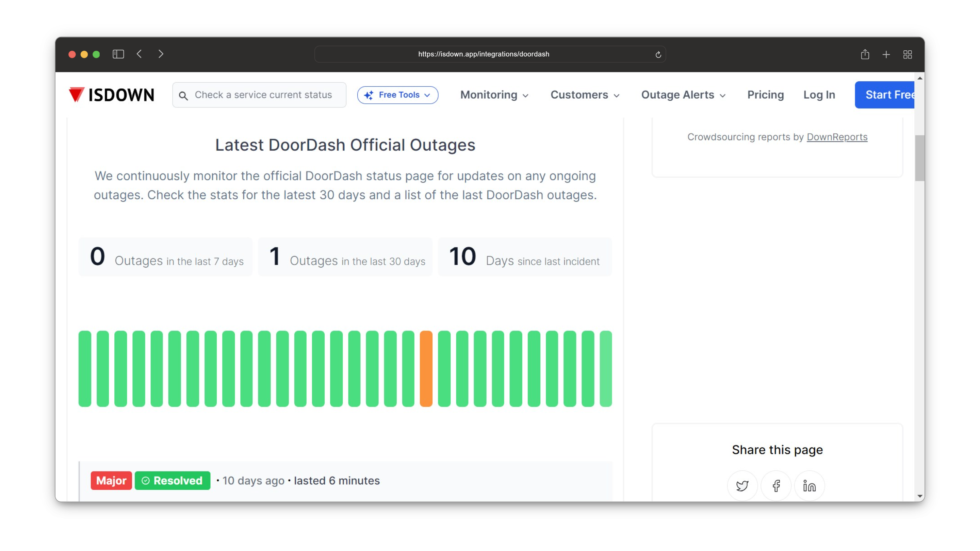Go back with browser arrow
The image size is (980, 551).
[x=139, y=54]
